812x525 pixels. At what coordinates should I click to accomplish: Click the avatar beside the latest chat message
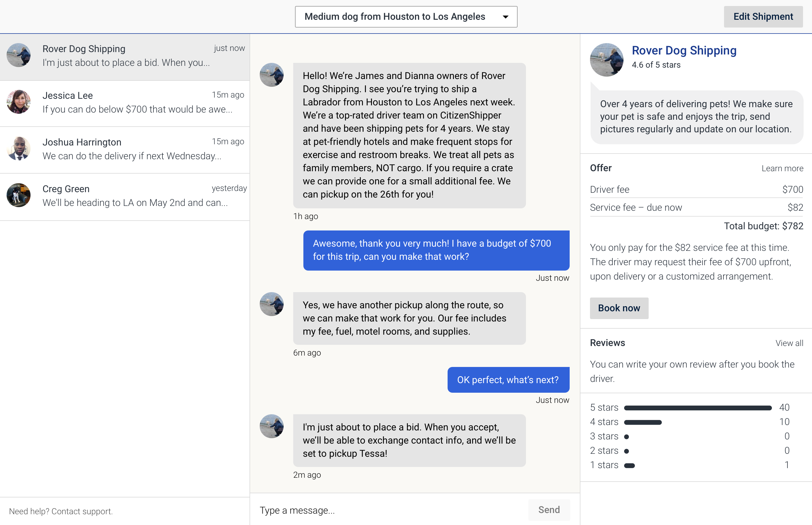click(x=272, y=427)
